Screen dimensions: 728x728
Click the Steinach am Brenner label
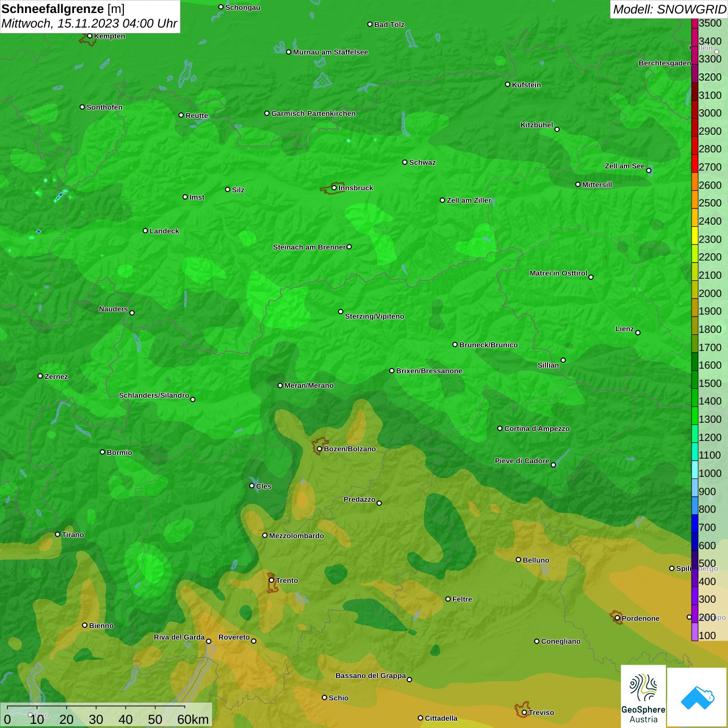[x=309, y=247]
